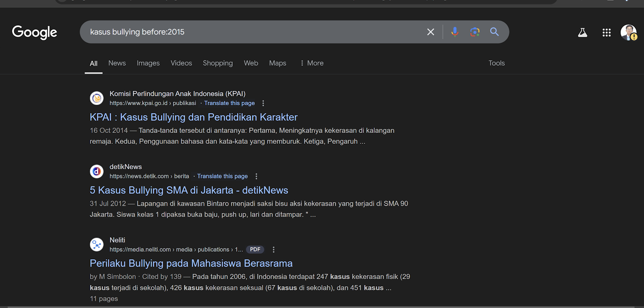
Task: Click the Google logo
Action: click(x=35, y=32)
